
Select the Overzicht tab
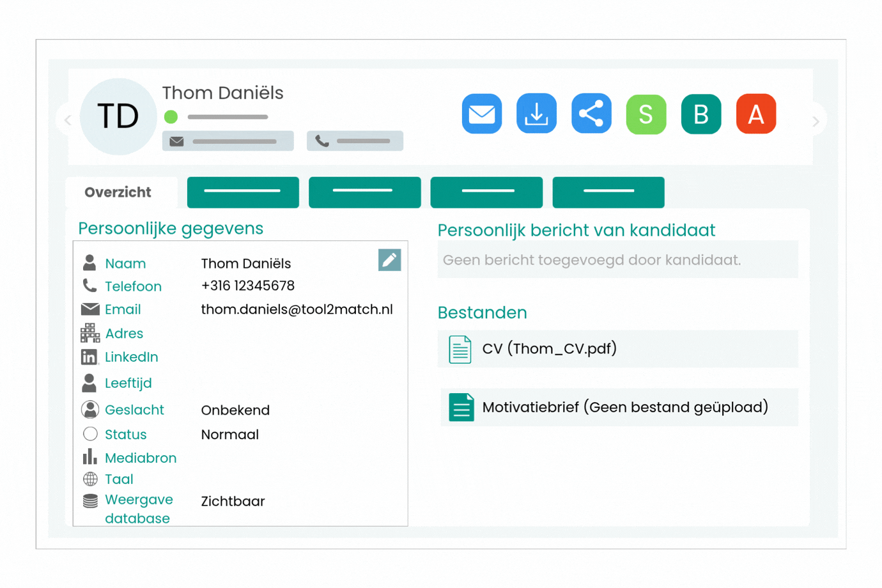118,192
